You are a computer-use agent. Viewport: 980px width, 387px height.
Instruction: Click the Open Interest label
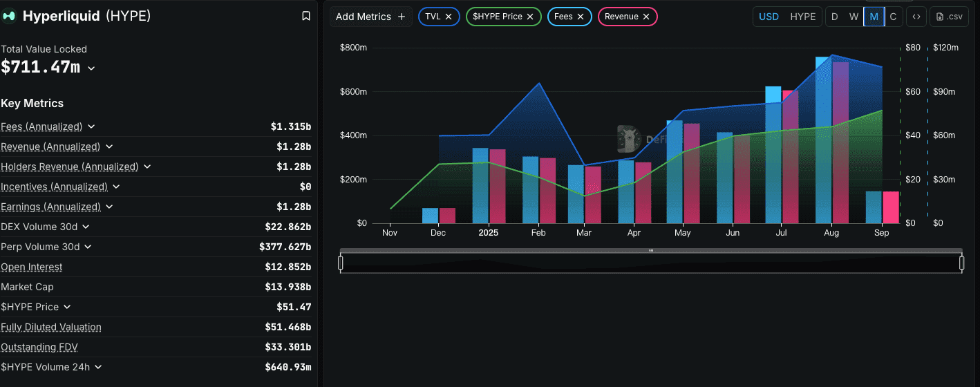(32, 267)
